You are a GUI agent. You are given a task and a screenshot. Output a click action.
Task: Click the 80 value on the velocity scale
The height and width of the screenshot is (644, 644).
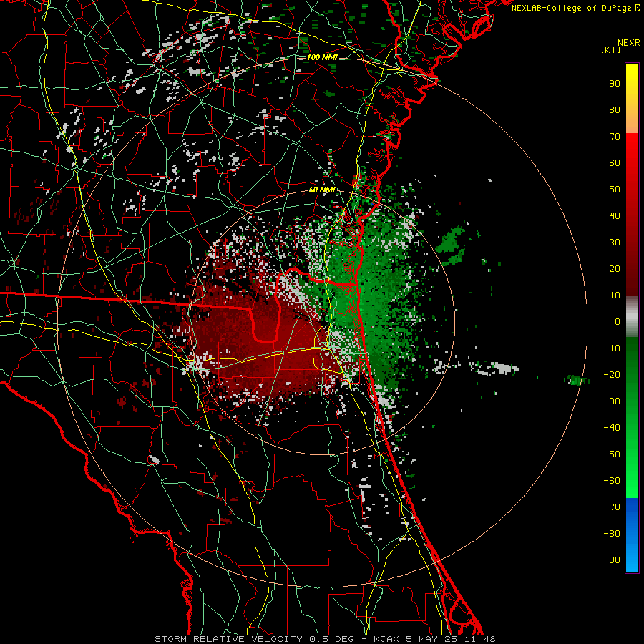point(615,109)
